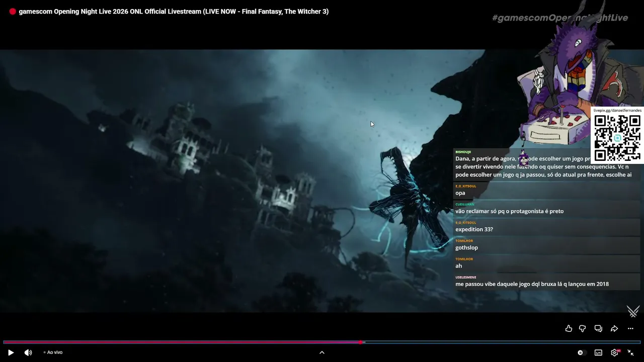Exit fullscreen mode
Screen dimensions: 644x362
(x=630, y=352)
